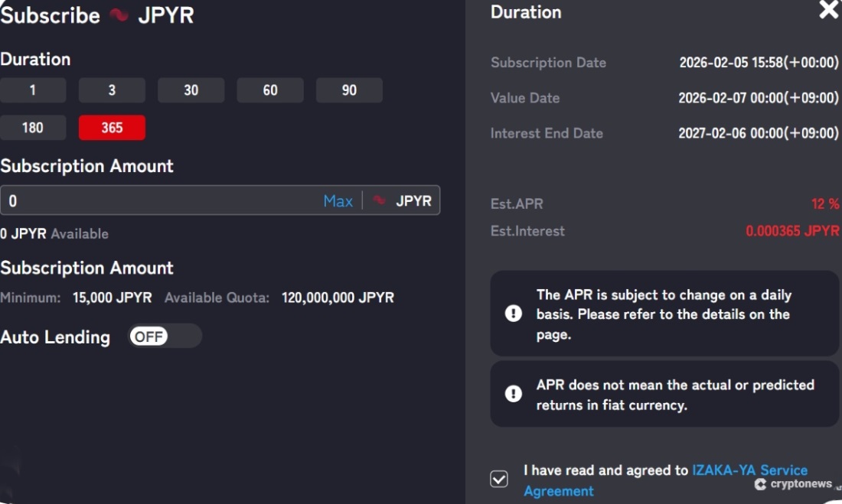Click Max to fill subscription amount
842x504 pixels.
click(338, 200)
